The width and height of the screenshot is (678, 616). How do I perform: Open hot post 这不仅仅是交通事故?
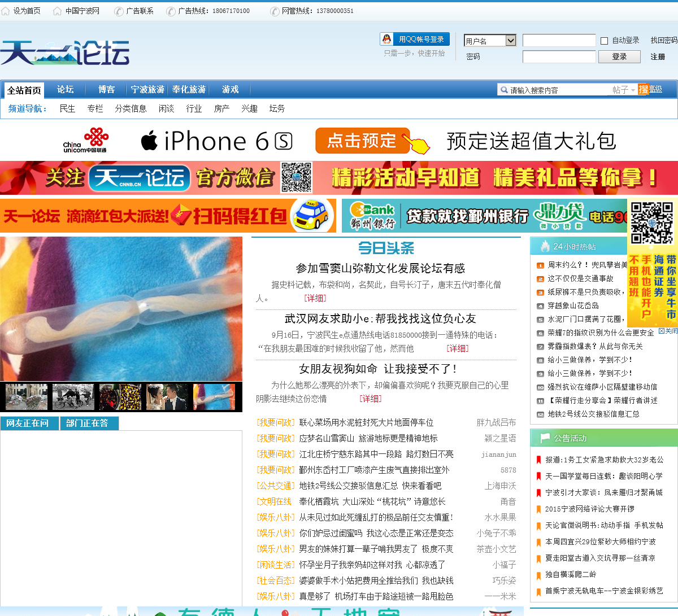tap(580, 279)
